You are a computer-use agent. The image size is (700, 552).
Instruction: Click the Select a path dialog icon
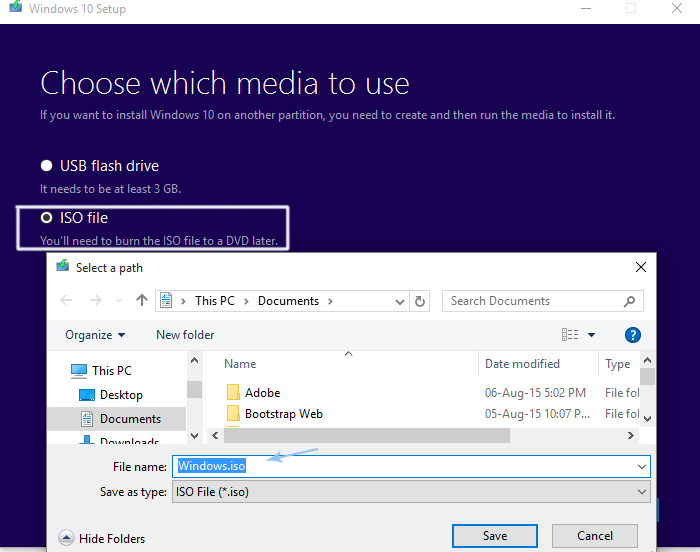[x=63, y=266]
